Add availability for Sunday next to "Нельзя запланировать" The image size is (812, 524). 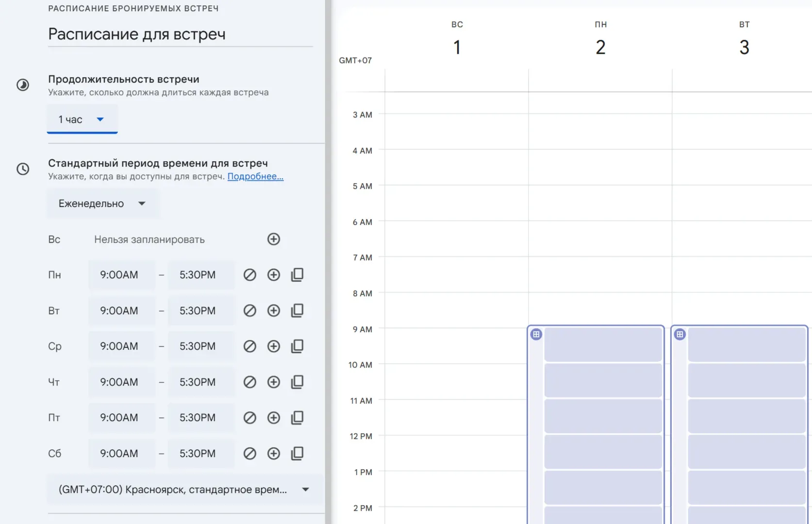[x=273, y=239]
